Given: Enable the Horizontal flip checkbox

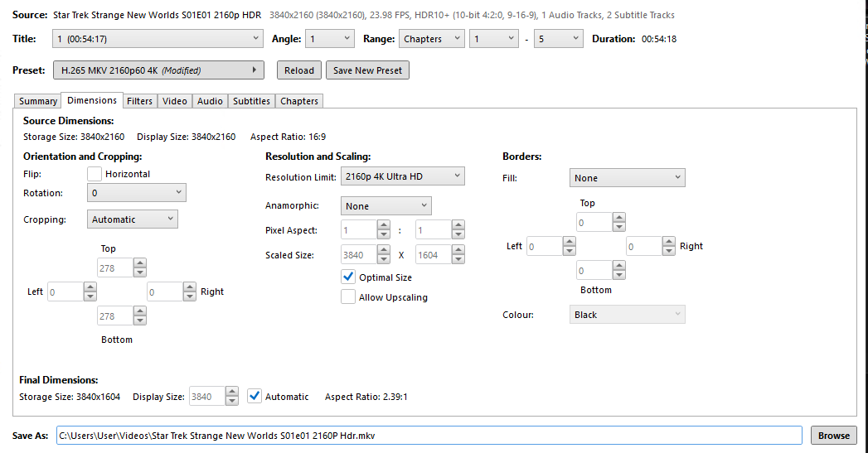Looking at the screenshot, I should pos(95,174).
